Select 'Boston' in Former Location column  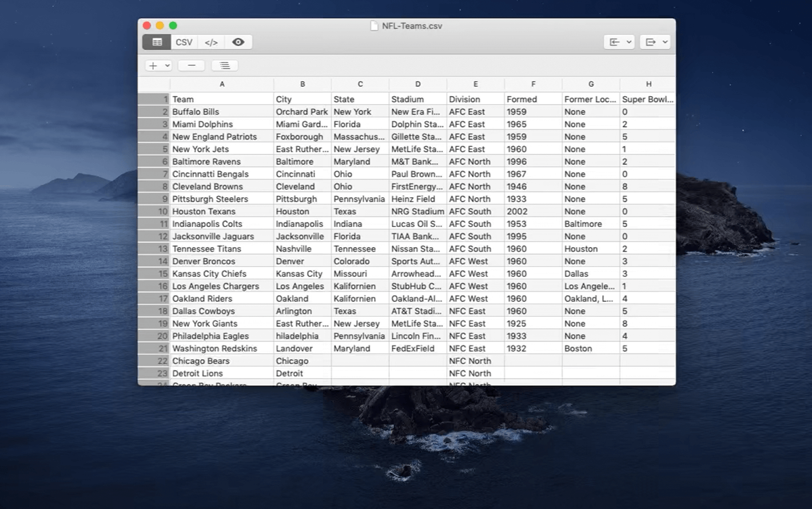(591, 348)
